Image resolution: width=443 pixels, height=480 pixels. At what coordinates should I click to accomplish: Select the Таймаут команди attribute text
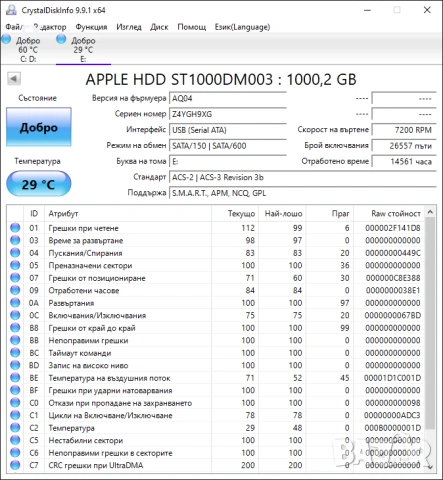click(80, 353)
